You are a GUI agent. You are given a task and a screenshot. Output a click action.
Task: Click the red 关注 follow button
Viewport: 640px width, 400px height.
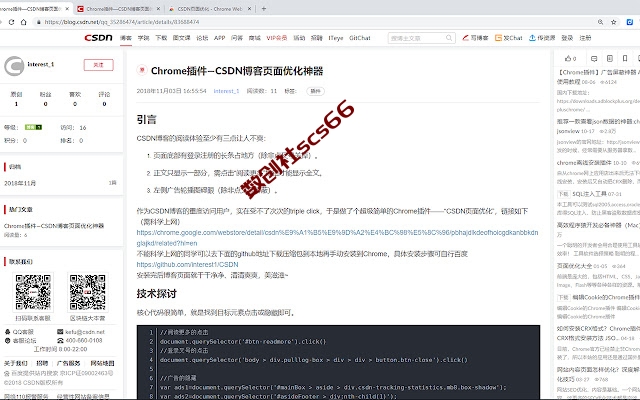(x=98, y=65)
